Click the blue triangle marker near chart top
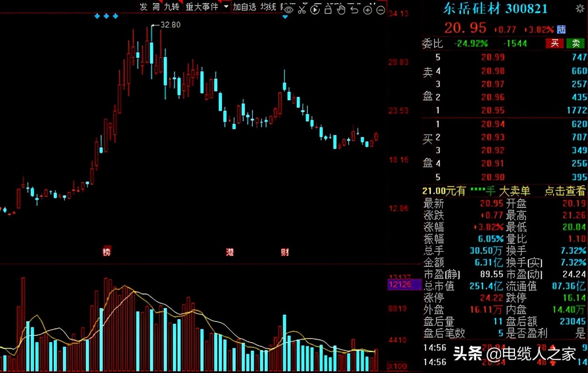The width and height of the screenshot is (588, 373). coord(285,17)
